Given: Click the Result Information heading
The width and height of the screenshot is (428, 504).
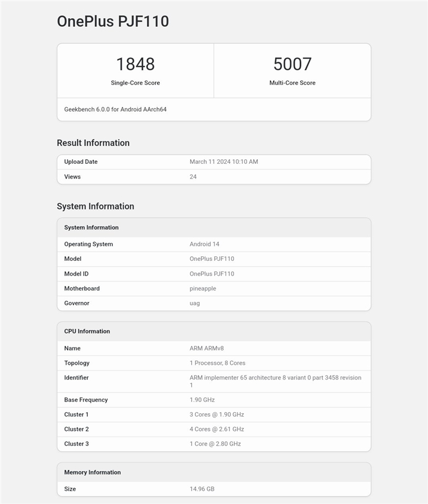Looking at the screenshot, I should (93, 143).
